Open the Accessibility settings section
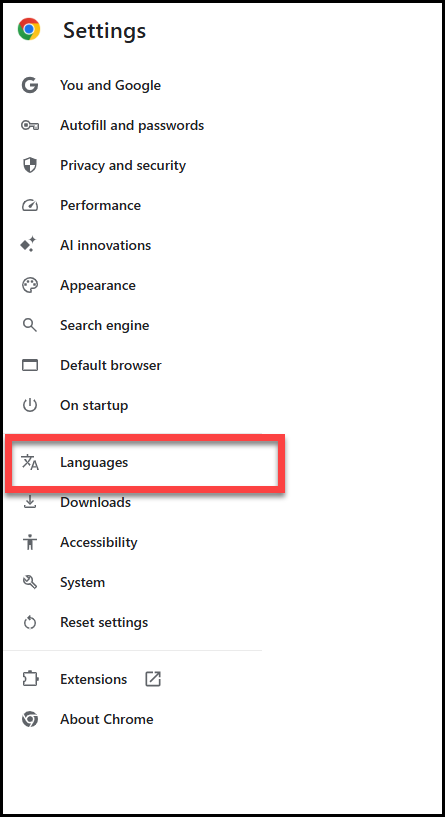 [98, 542]
